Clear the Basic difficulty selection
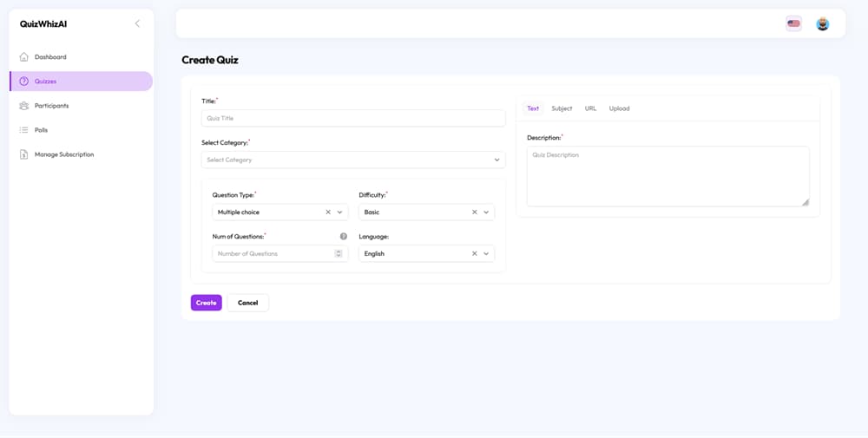Screen dimensions: 868x438 pos(475,212)
